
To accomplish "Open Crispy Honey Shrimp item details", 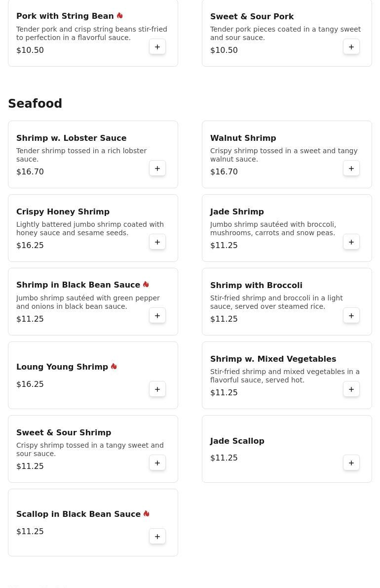I will click(63, 211).
